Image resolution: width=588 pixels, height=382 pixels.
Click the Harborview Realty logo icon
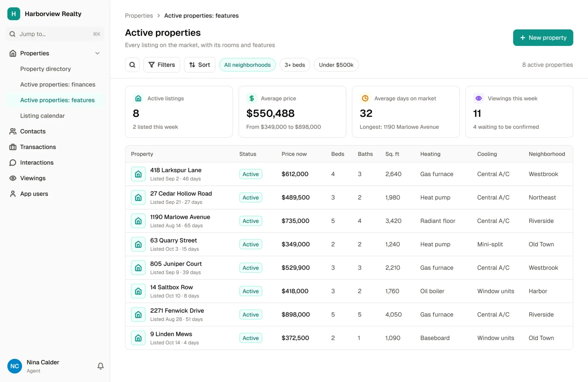pyautogui.click(x=14, y=14)
